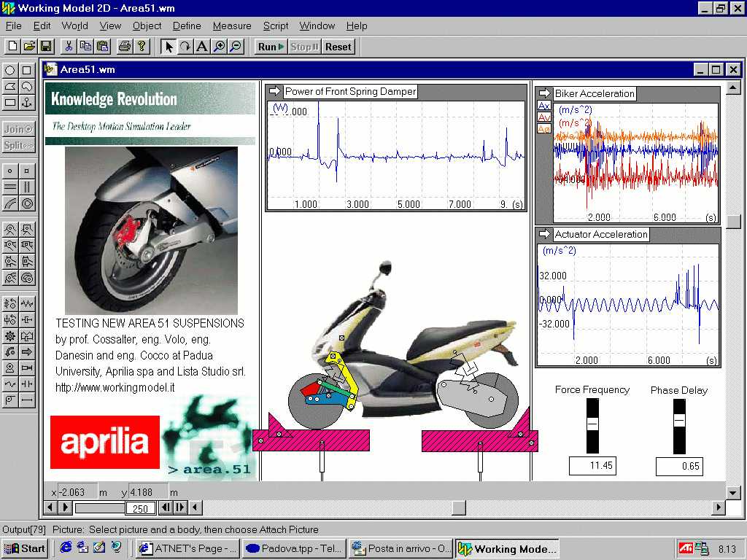The width and height of the screenshot is (747, 560).
Task: Select the round Point Element tool
Action: tap(9, 171)
